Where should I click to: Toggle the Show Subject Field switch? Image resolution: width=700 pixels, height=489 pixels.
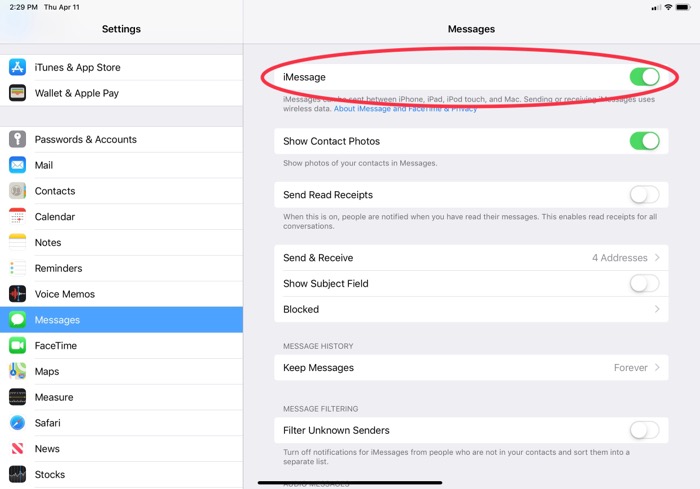(x=644, y=284)
